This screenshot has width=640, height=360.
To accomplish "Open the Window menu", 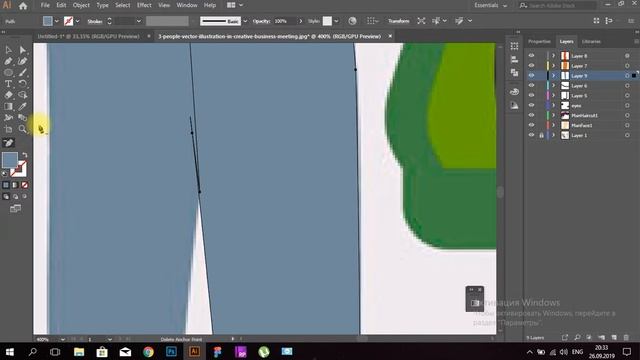I will pos(187,5).
